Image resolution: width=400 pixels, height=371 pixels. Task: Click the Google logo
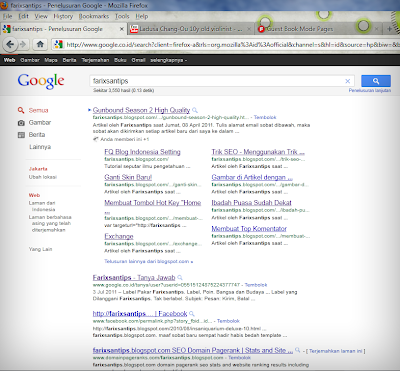41,81
